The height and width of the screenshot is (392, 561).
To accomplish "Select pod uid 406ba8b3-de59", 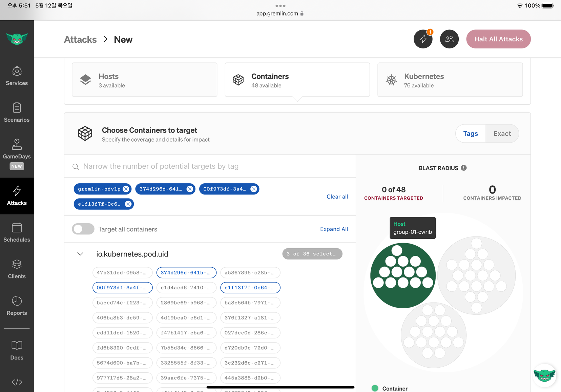I will (122, 318).
